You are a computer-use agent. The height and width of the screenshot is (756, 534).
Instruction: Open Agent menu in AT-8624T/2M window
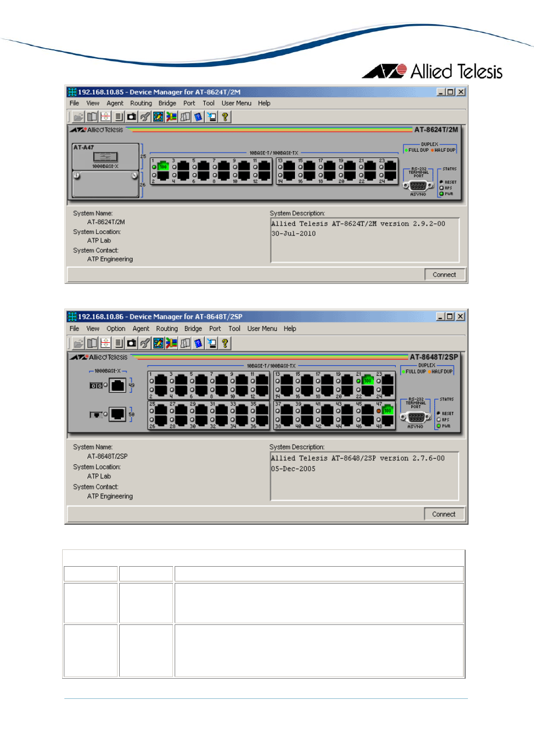115,103
